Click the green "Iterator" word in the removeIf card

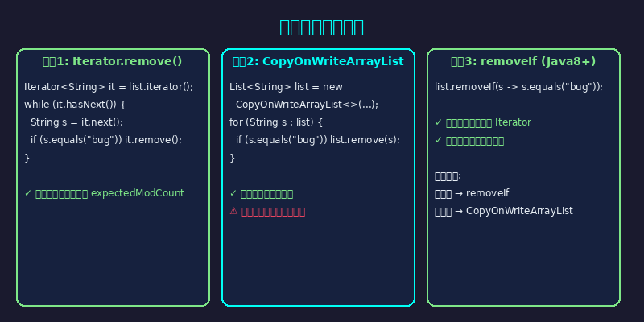(x=513, y=122)
